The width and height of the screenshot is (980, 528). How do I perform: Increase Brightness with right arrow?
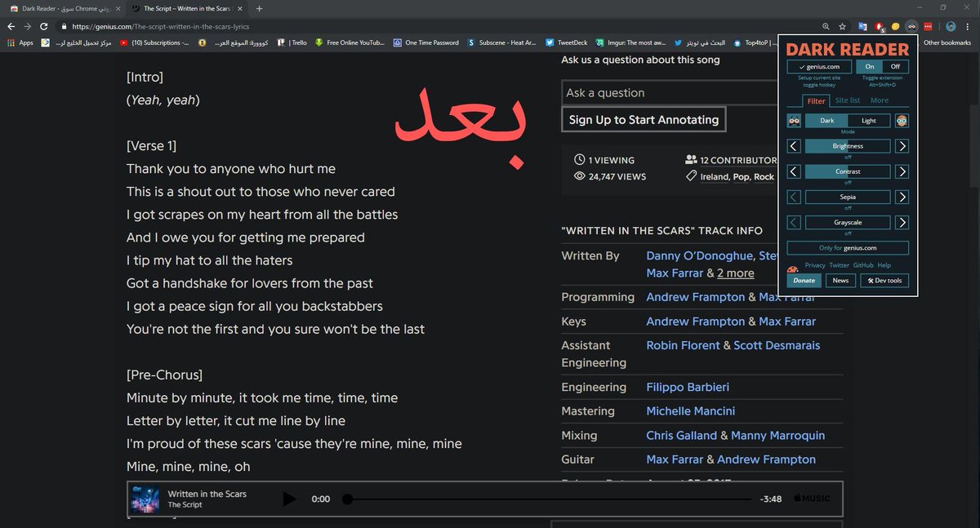902,146
